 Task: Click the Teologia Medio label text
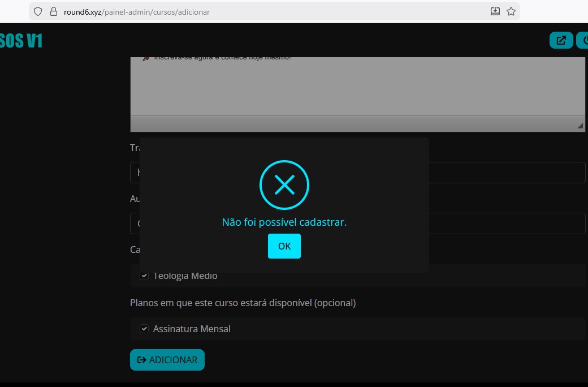185,276
